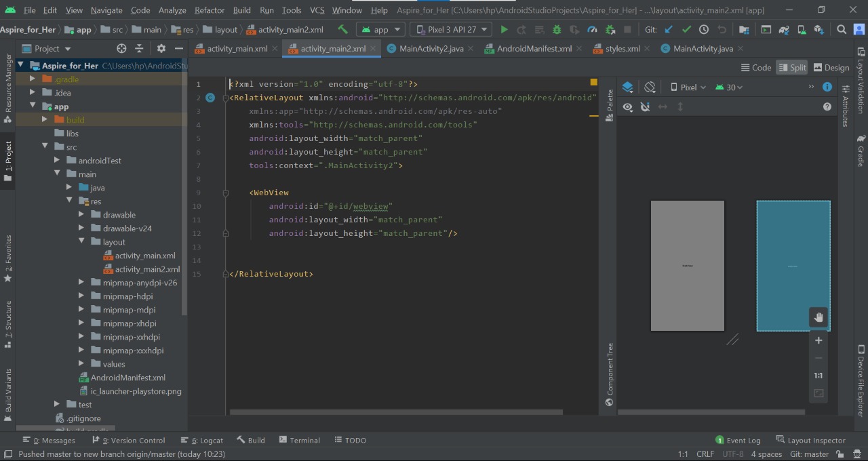Run the app with the green play button
The image size is (868, 461).
504,30
